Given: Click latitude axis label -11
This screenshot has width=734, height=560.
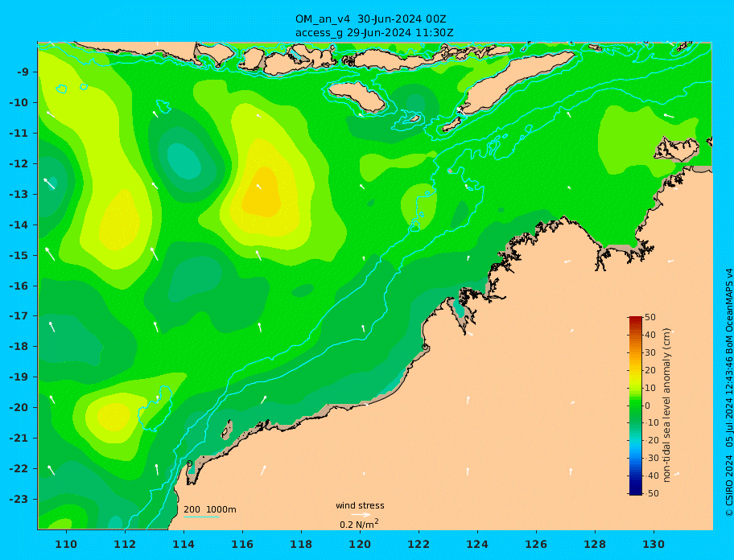Looking at the screenshot, I should 19,133.
